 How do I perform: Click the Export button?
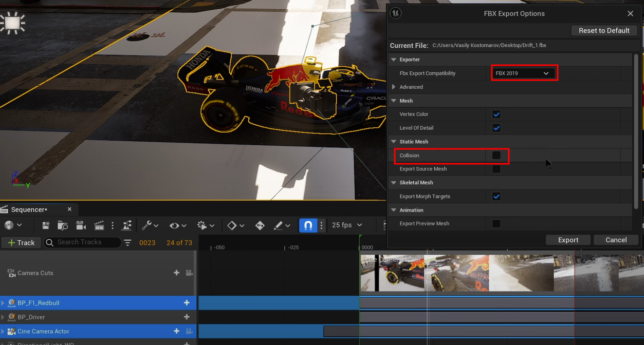coord(568,240)
